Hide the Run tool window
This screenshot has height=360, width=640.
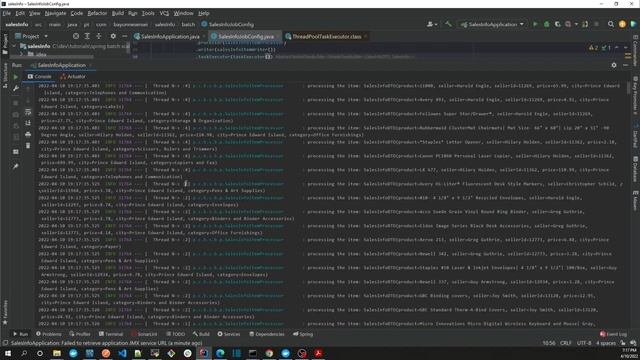(x=625, y=65)
